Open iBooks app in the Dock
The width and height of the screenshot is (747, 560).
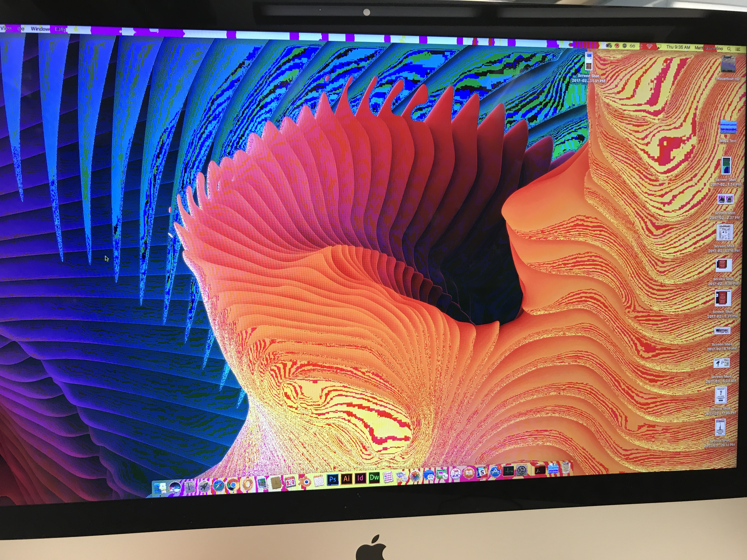point(469,473)
